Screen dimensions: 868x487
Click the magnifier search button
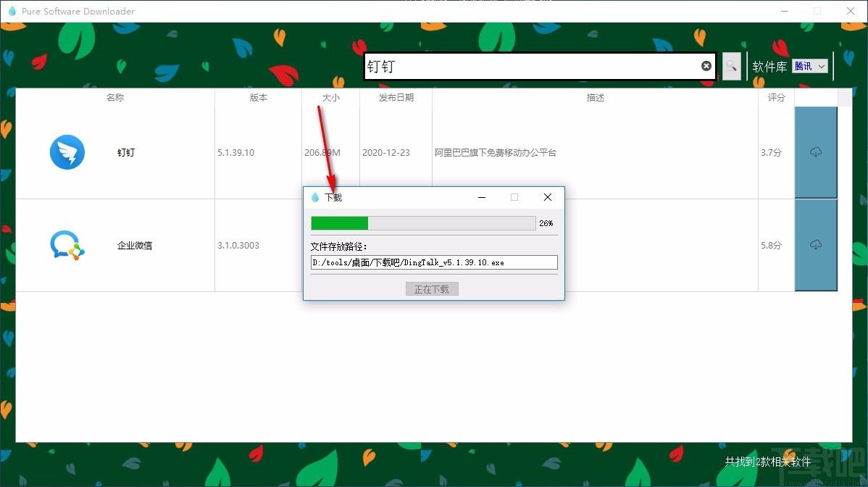click(x=731, y=67)
